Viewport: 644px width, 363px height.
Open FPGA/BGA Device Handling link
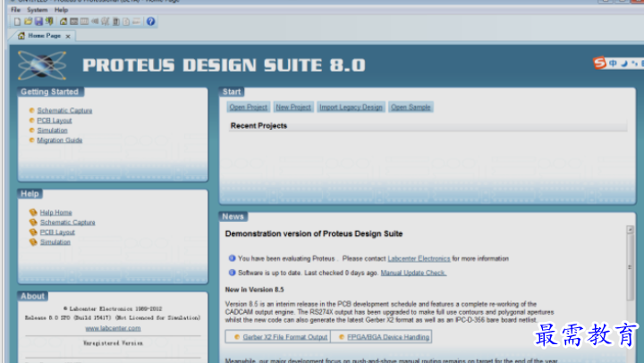pyautogui.click(x=388, y=337)
